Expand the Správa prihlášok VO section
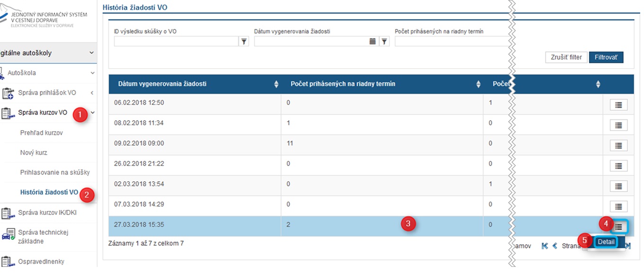 click(x=92, y=93)
